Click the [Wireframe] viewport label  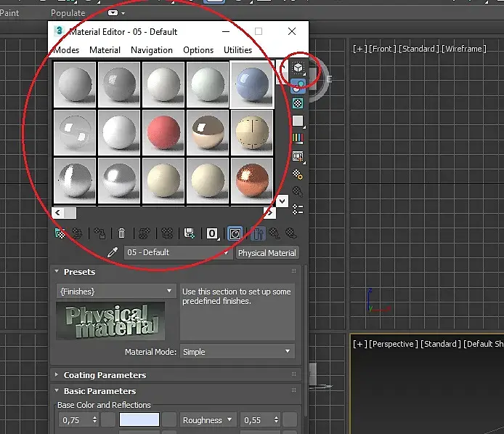[x=464, y=49]
